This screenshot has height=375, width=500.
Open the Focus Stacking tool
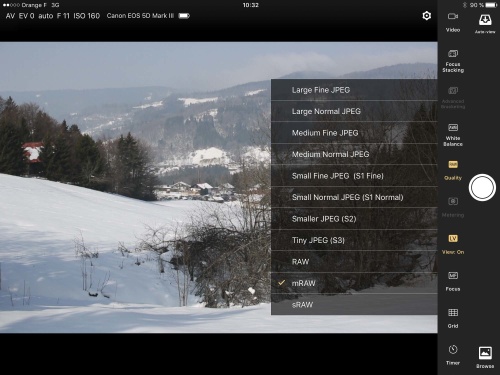click(453, 54)
